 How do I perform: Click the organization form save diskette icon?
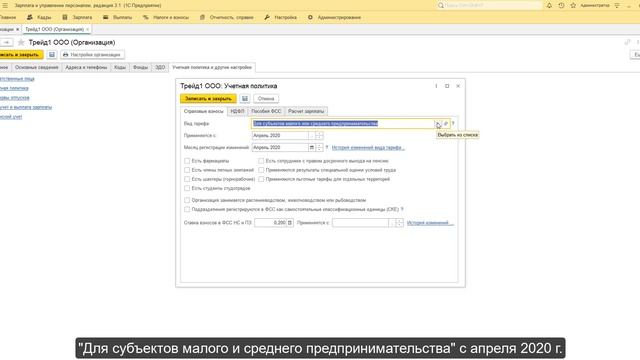point(51,55)
